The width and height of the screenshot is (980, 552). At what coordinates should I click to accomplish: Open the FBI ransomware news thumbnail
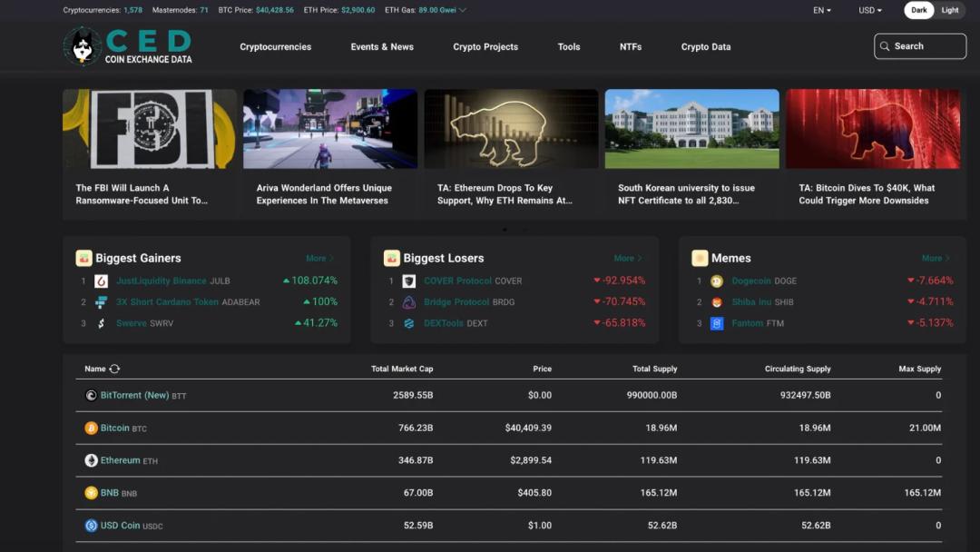pos(150,129)
